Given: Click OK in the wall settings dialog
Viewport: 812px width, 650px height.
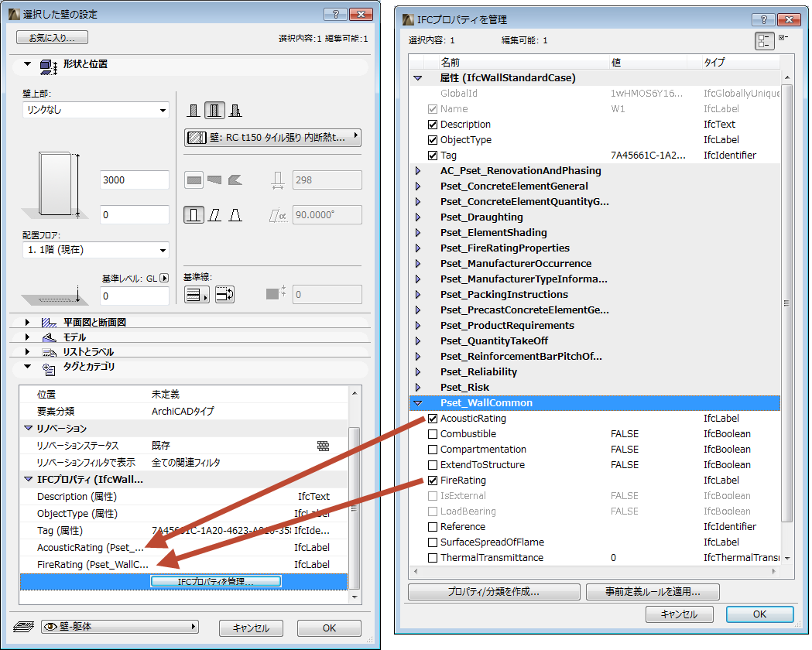Looking at the screenshot, I should coord(329,628).
